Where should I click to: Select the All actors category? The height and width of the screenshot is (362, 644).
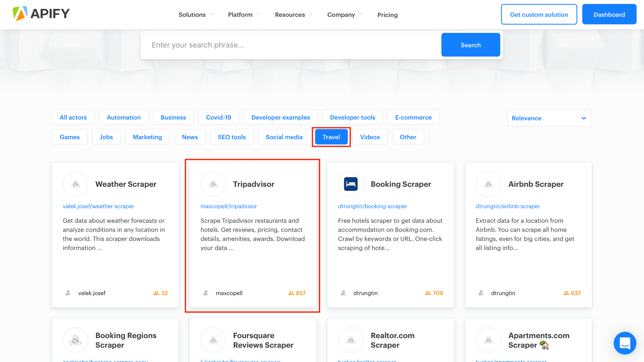pyautogui.click(x=73, y=117)
